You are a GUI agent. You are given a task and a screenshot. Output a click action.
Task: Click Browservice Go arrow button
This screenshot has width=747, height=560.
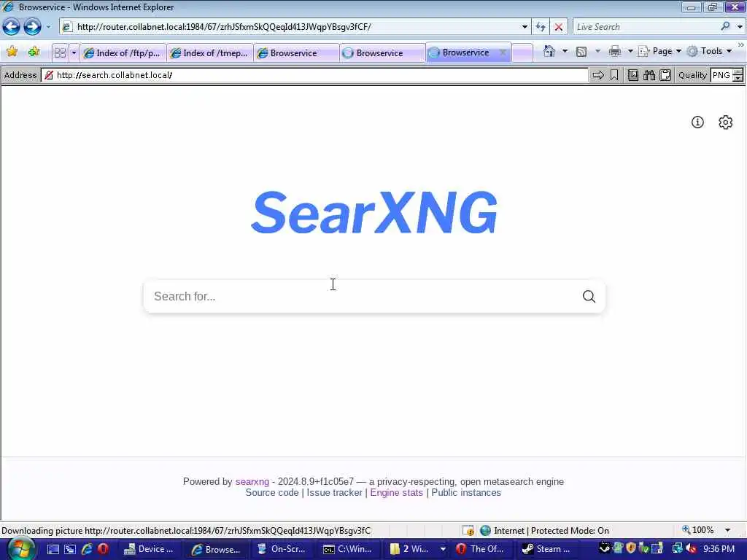point(598,75)
